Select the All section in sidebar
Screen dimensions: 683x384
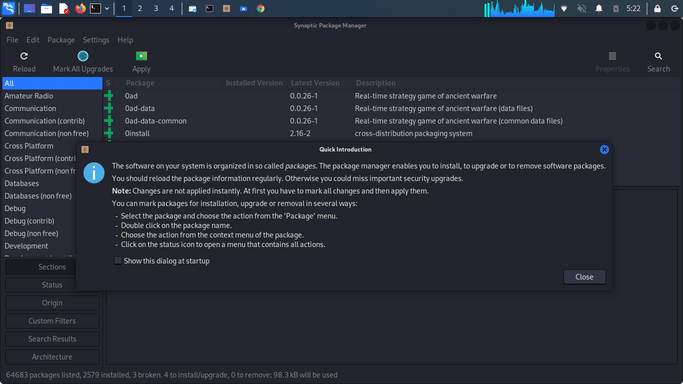point(52,83)
